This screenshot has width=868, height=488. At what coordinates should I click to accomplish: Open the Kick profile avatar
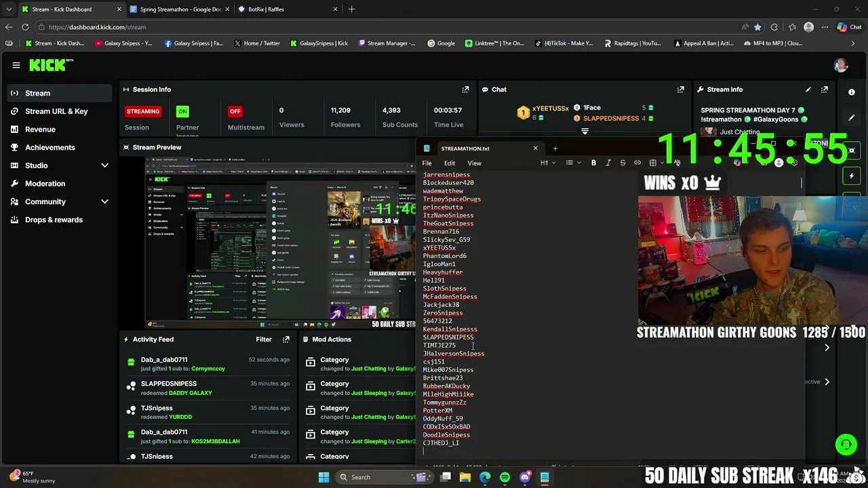[841, 65]
